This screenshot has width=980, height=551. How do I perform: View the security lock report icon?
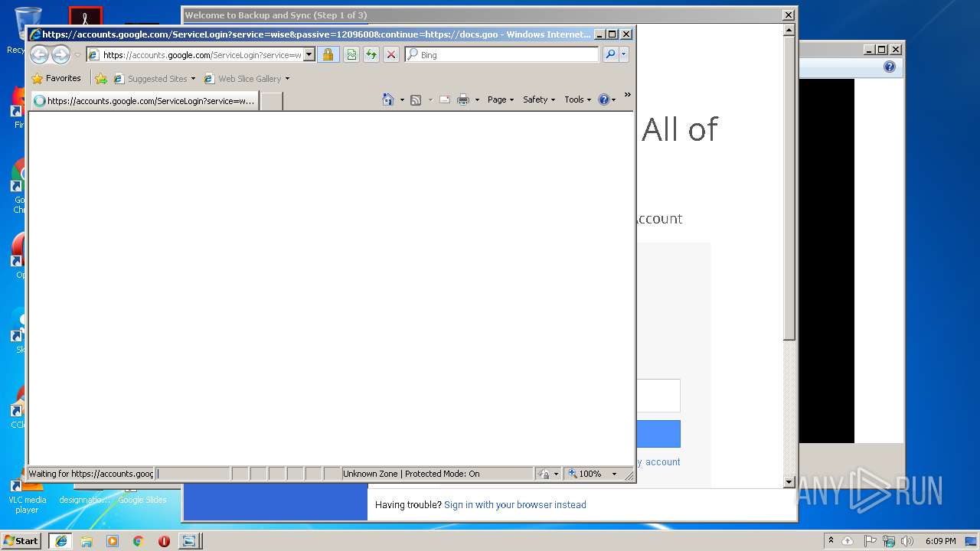328,54
